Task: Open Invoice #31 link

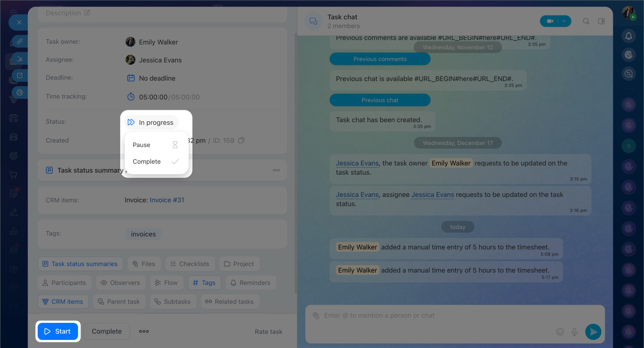Action: click(167, 200)
